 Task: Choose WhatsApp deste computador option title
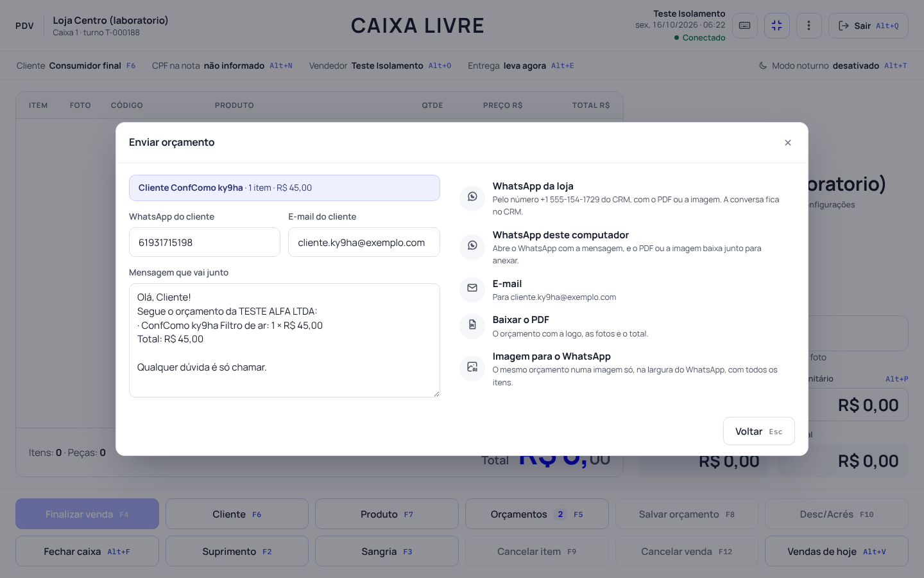click(561, 235)
